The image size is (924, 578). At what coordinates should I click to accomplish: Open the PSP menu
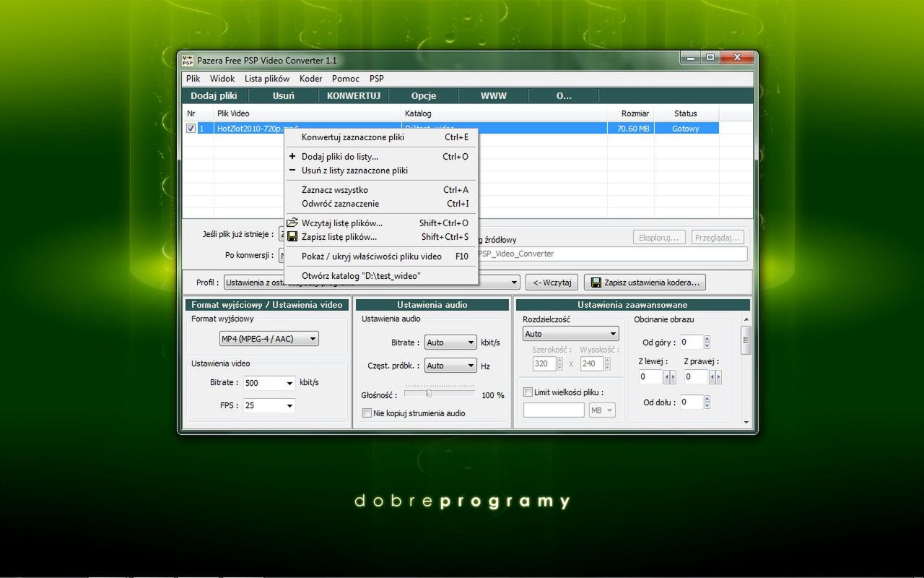[x=377, y=79]
